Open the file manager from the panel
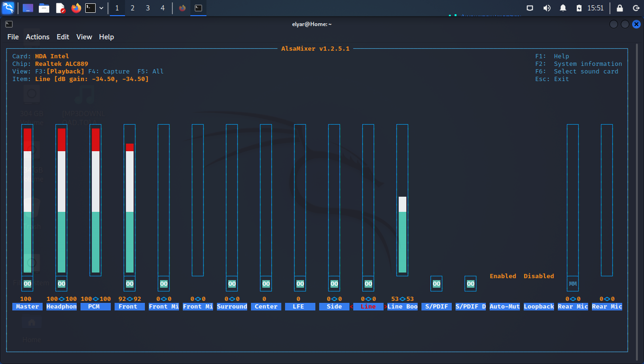The image size is (644, 364). pyautogui.click(x=44, y=8)
